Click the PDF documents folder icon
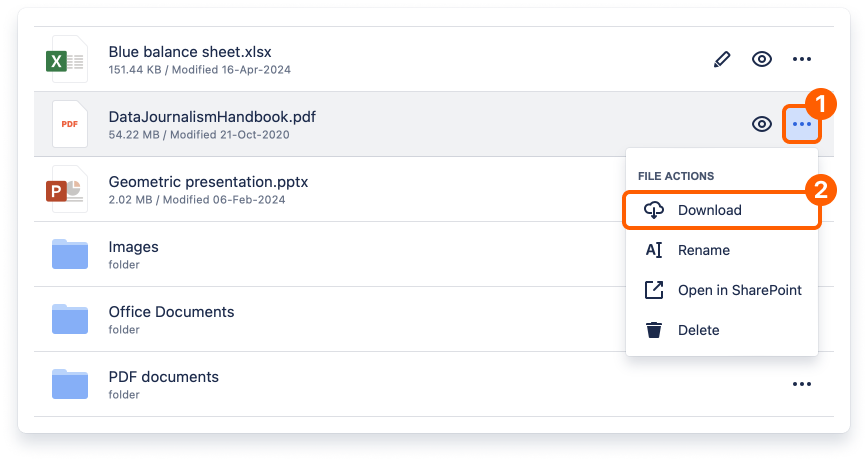Viewport: 868px width, 461px height. tap(70, 384)
